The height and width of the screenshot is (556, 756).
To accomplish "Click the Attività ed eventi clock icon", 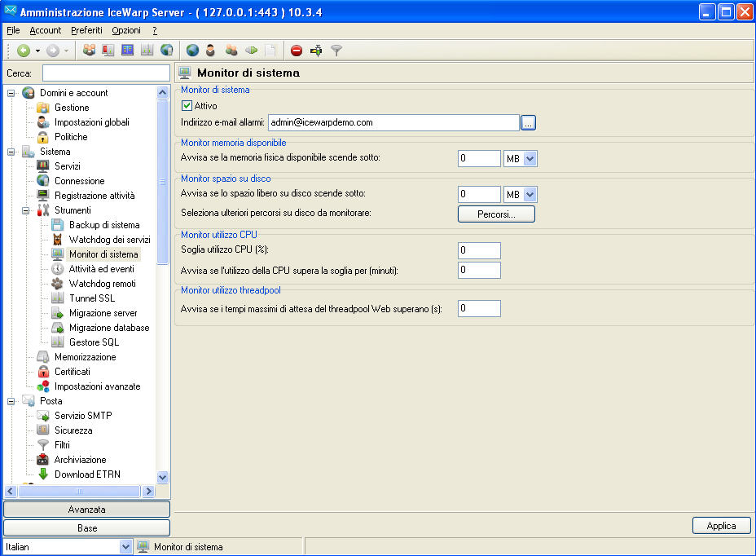I will point(57,269).
